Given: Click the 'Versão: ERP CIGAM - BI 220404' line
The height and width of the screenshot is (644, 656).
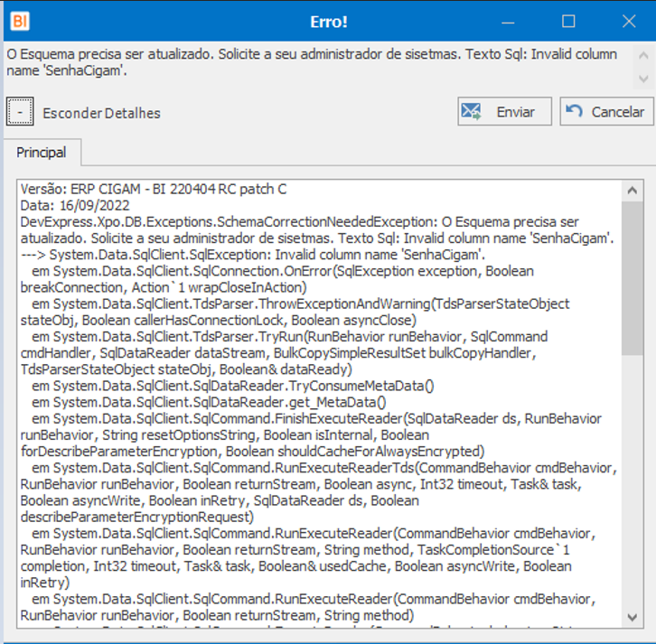Looking at the screenshot, I should pyautogui.click(x=154, y=190).
